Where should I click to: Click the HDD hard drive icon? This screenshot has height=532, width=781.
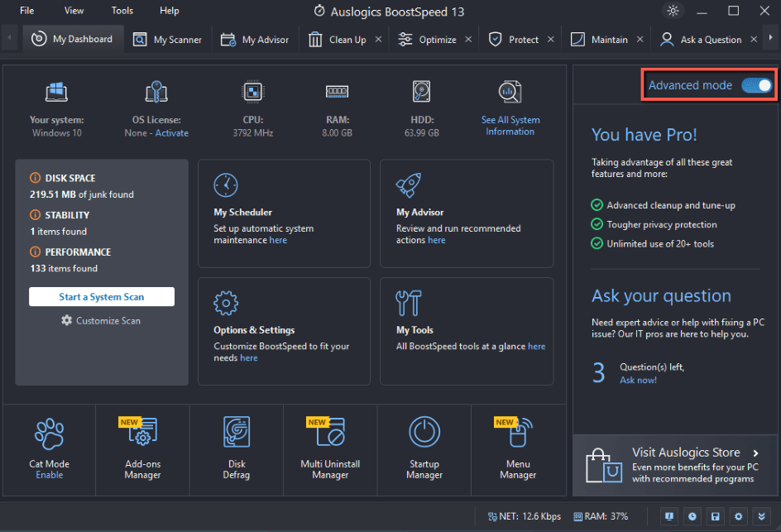click(x=421, y=92)
